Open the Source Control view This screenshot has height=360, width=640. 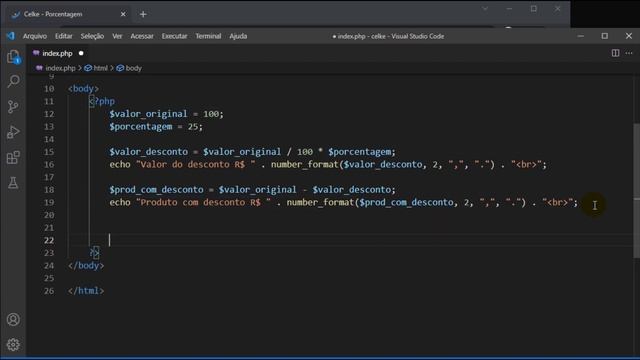pyautogui.click(x=13, y=107)
